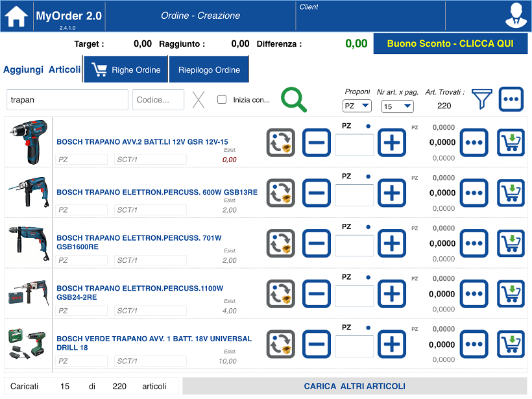Open the user profile icon
The image size is (532, 399).
tap(516, 16)
